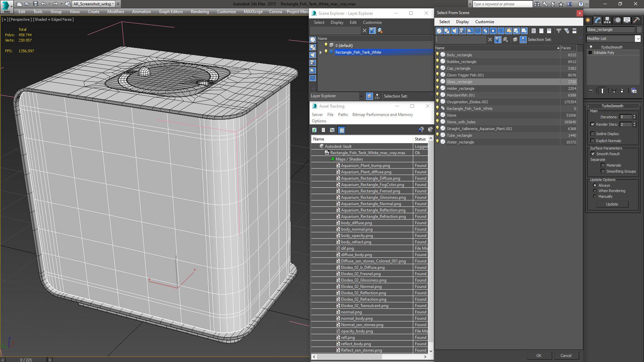Open Bitmap Performance and Memory menu
The image size is (644, 362).
coord(382,115)
